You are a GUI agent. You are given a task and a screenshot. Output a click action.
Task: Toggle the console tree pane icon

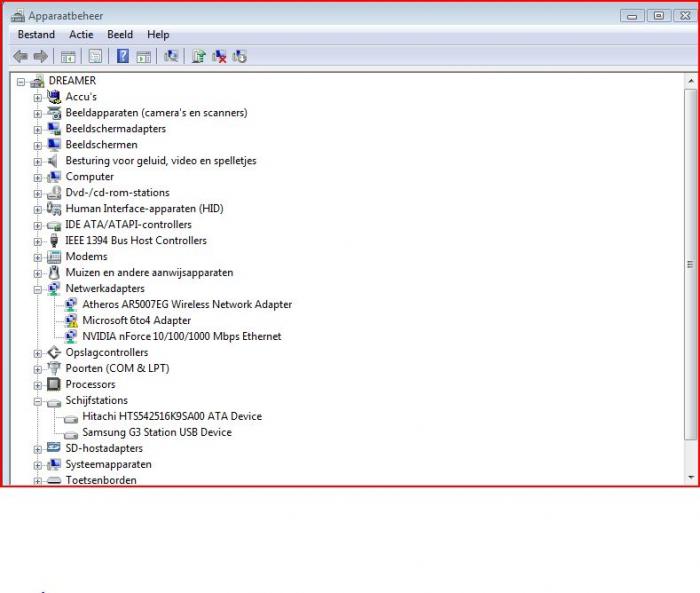[x=68, y=56]
